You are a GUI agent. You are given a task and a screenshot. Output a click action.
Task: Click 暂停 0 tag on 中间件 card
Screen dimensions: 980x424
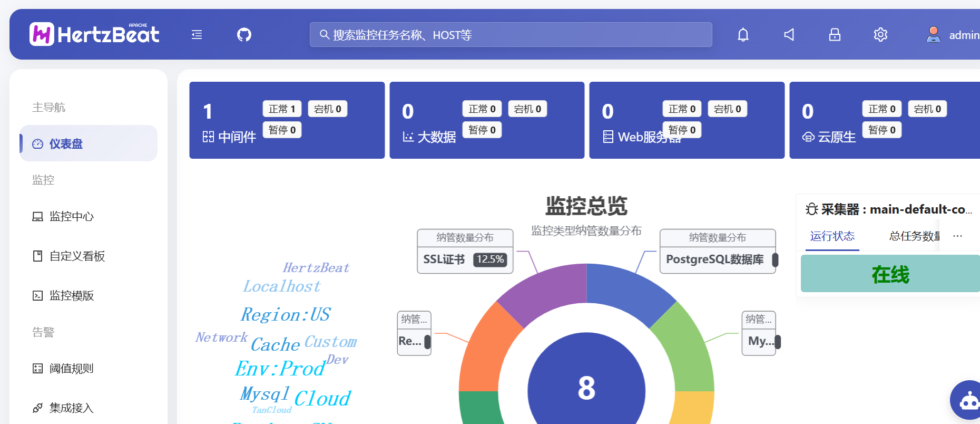[x=282, y=130]
